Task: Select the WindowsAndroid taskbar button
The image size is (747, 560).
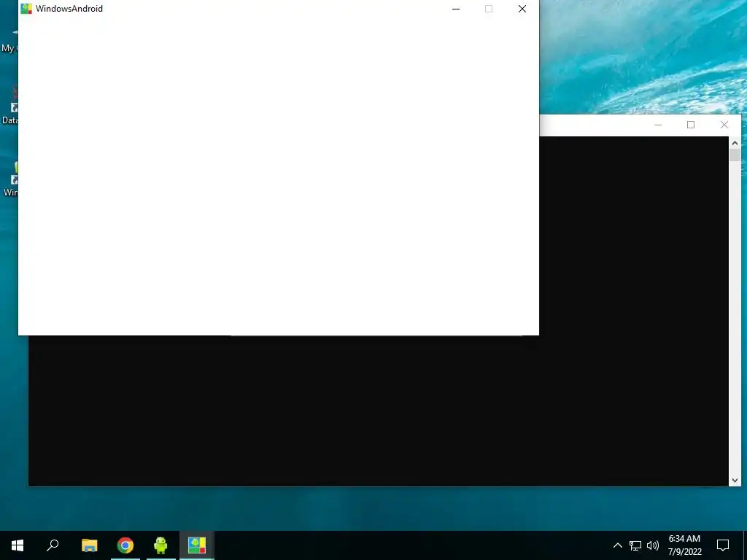Action: [197, 545]
